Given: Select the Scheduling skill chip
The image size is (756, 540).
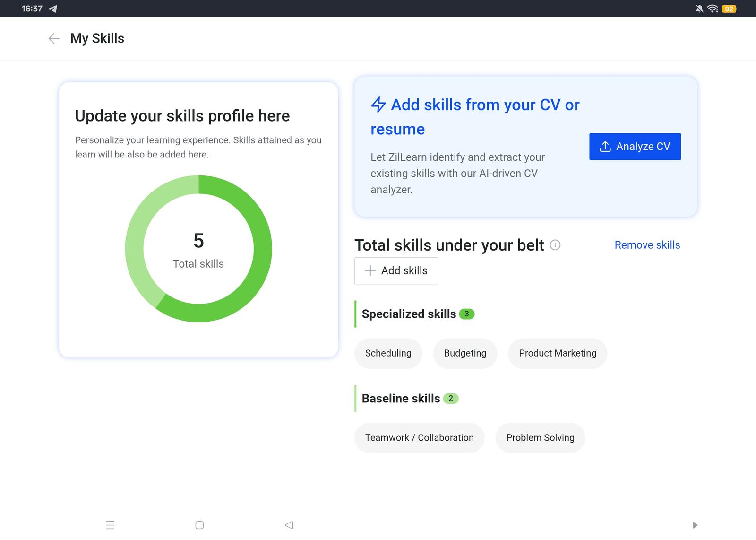Looking at the screenshot, I should click(x=388, y=353).
